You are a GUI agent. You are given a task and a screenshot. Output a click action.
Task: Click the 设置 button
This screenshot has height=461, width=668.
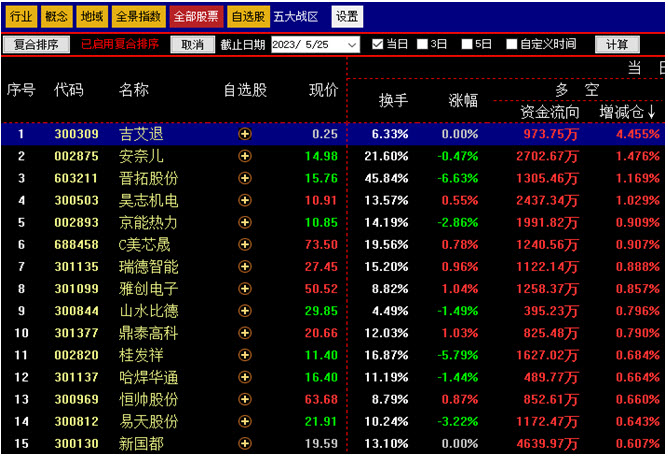point(347,17)
